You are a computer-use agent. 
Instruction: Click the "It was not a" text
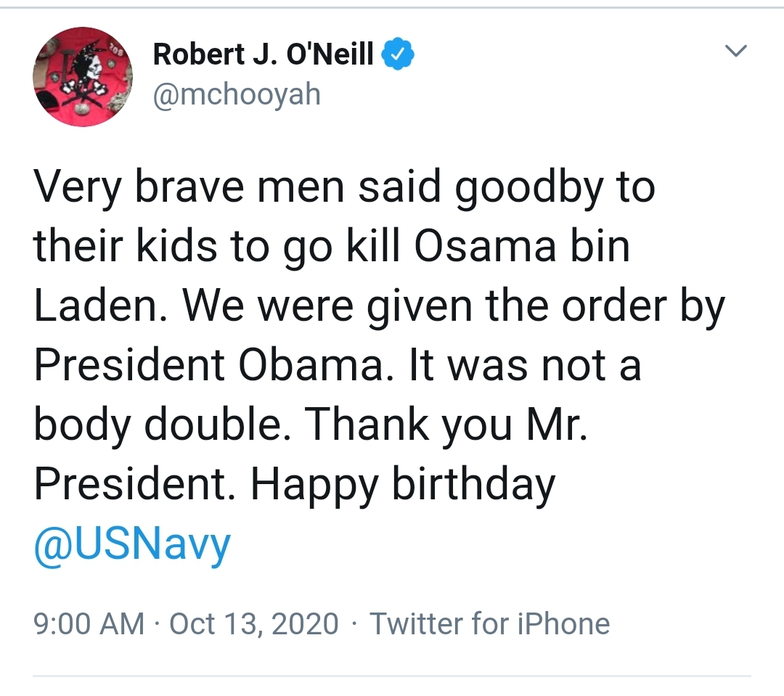click(525, 364)
